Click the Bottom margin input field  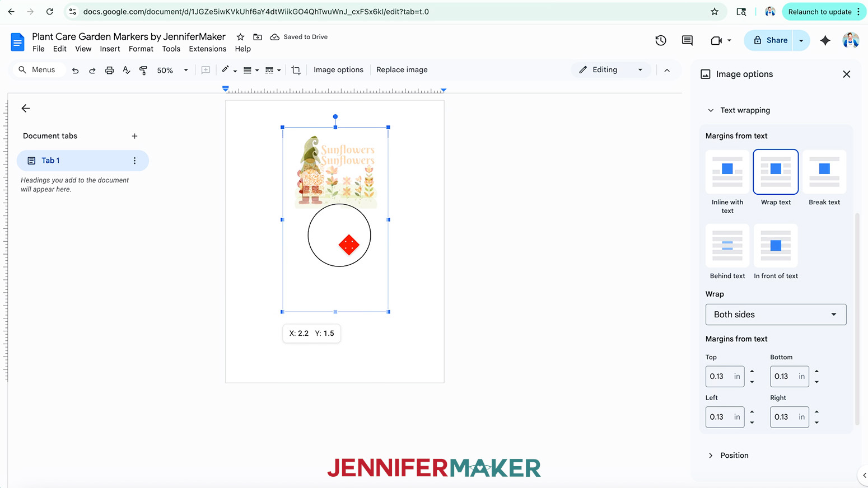tap(789, 377)
